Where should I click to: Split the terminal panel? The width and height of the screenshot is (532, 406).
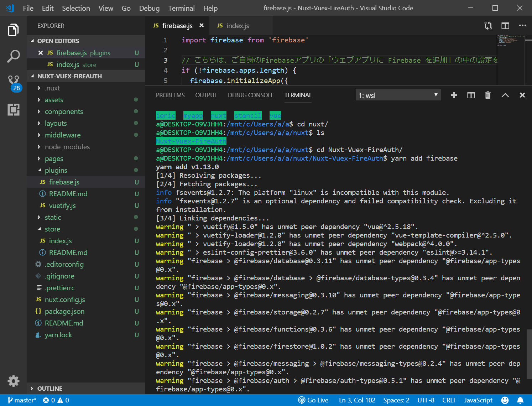point(471,95)
